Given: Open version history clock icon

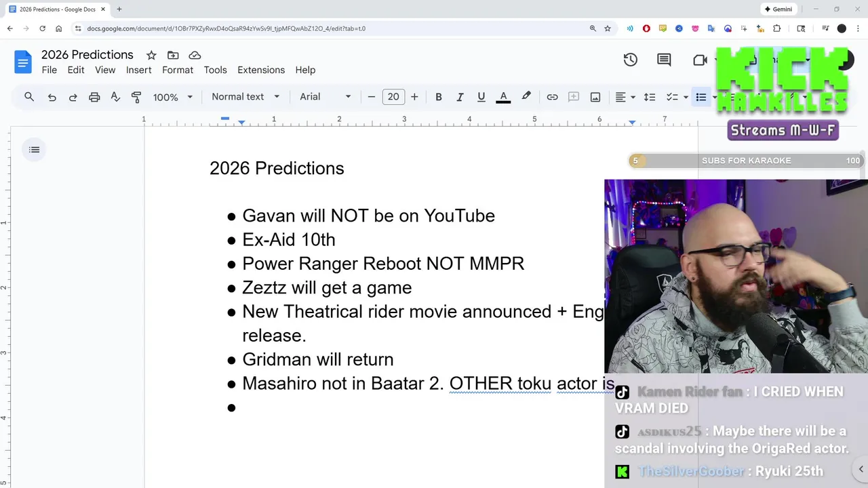Looking at the screenshot, I should pyautogui.click(x=631, y=60).
